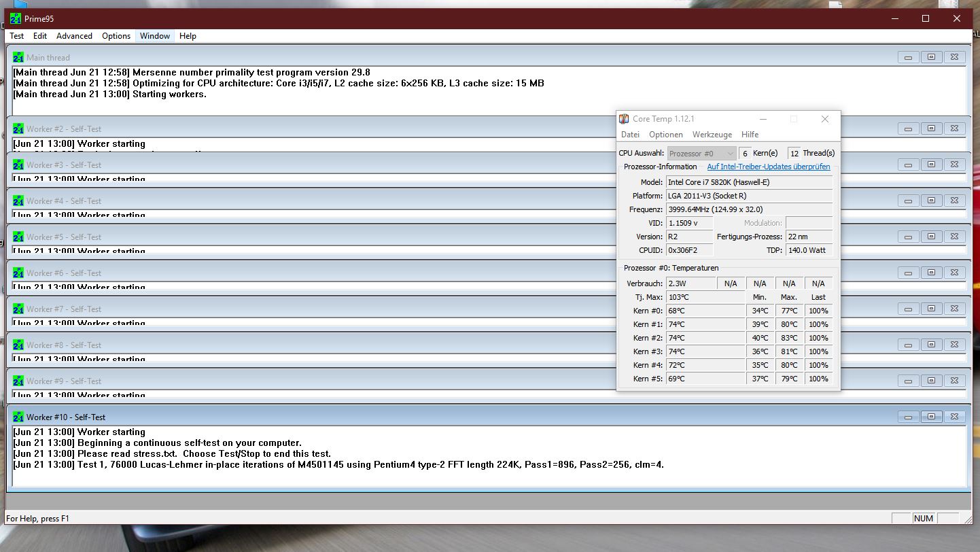
Task: Open the Window menu in Prime95
Action: point(155,36)
